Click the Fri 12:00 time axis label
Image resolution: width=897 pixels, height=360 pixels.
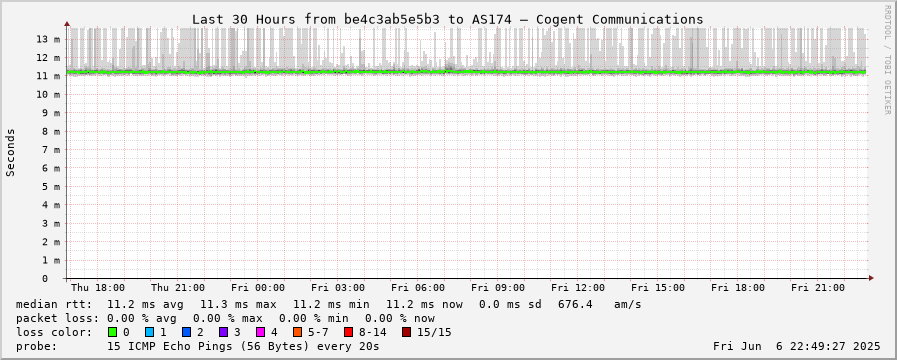pyautogui.click(x=578, y=288)
